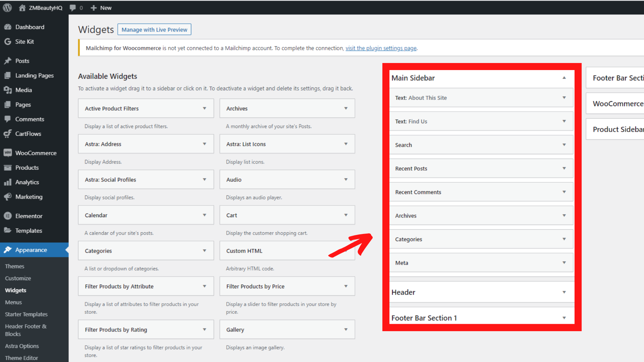Expand the Astra: Social Profiles widget
The image size is (644, 362).
pos(204,179)
